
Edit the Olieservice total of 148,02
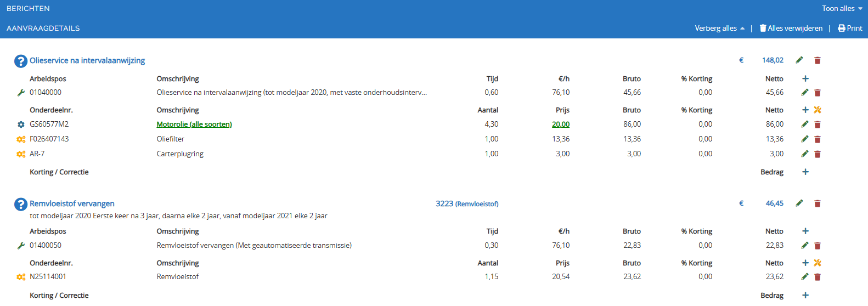(799, 60)
